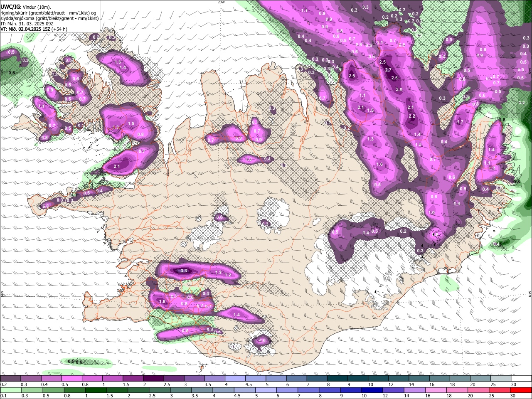Click the '15W' longitude label on the top map edge
The width and height of the screenshot is (532, 399).
coord(441,2)
